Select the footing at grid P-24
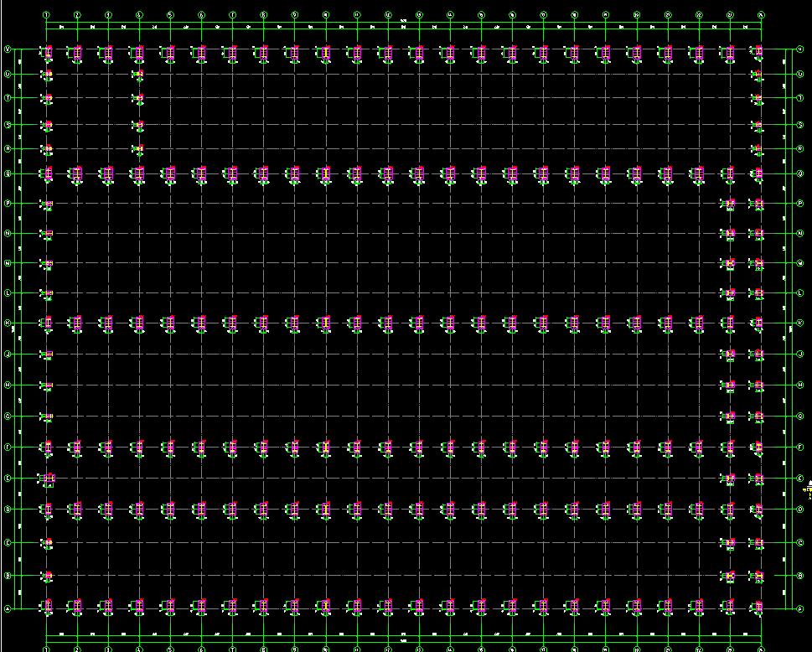This screenshot has height=652, width=812. (x=758, y=204)
